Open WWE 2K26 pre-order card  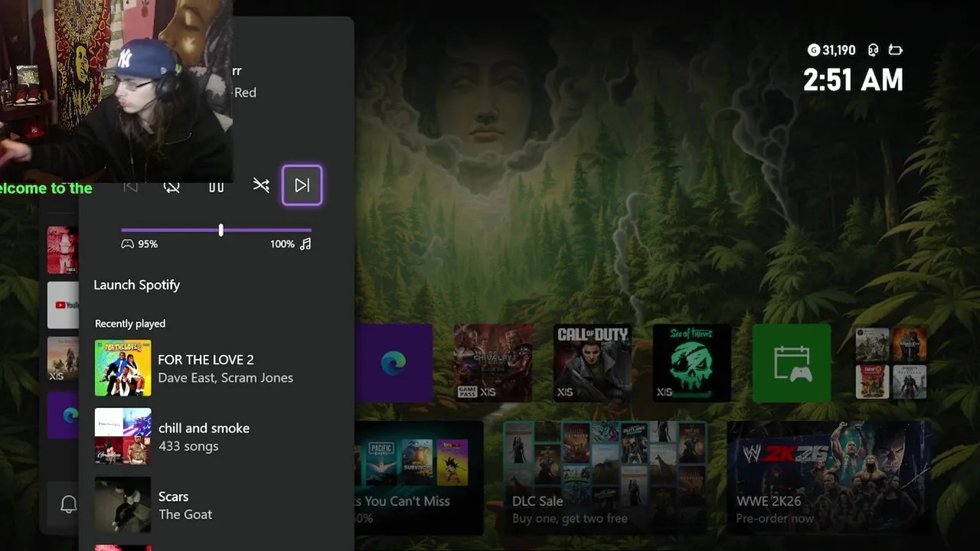[829, 477]
